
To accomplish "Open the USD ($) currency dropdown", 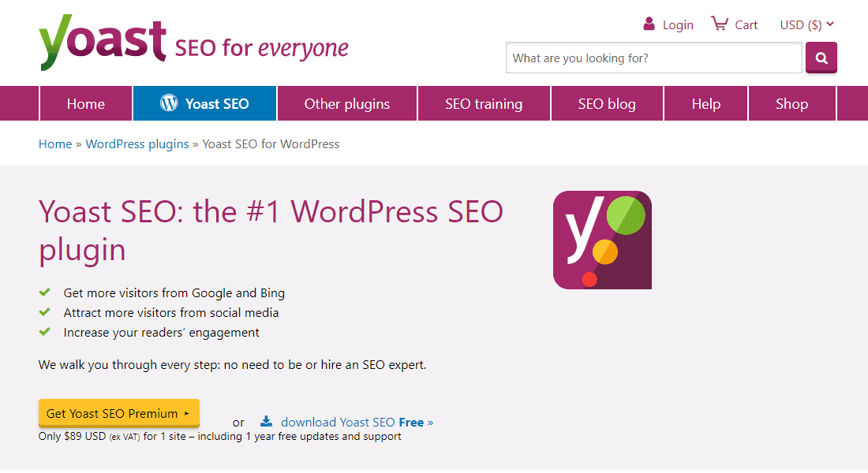I will [x=806, y=25].
